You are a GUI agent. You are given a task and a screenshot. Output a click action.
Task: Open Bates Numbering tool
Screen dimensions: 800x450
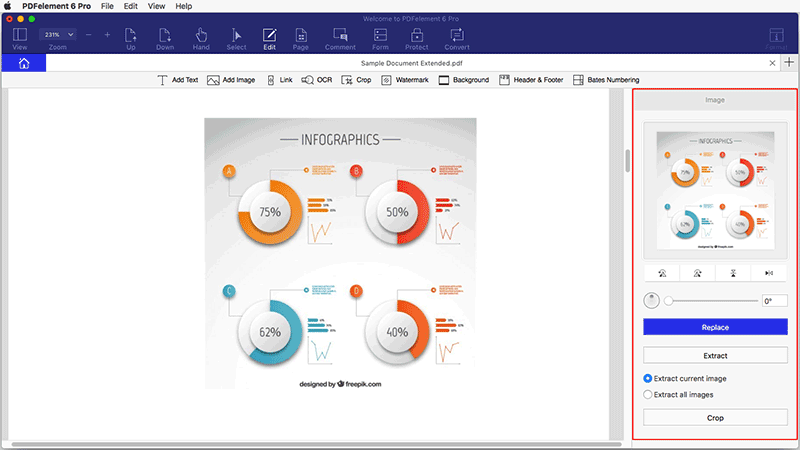[606, 80]
